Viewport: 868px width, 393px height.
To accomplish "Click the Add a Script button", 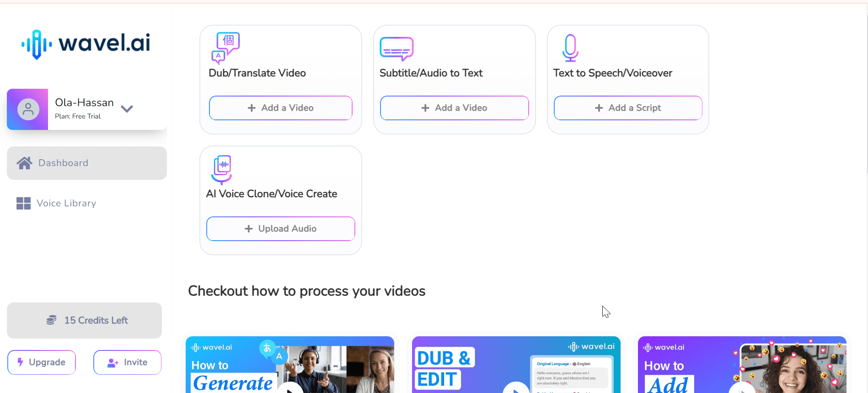I will click(x=628, y=108).
